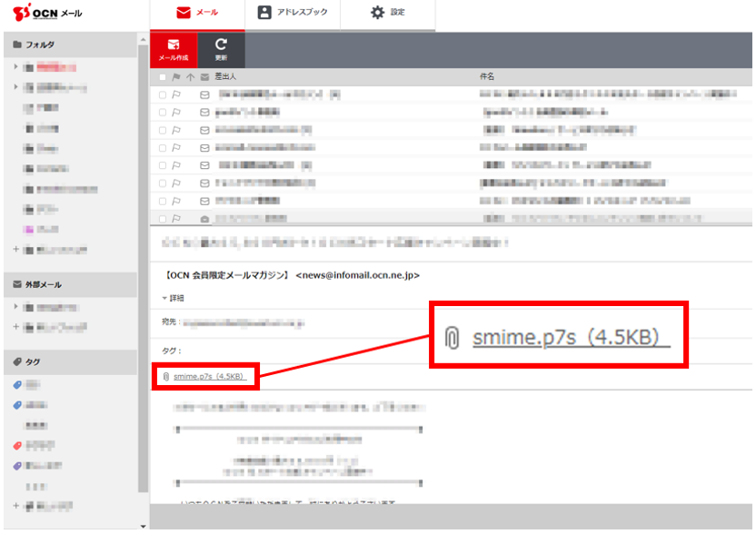The width and height of the screenshot is (756, 534).
Task: Flag the first email in the list
Action: coord(176,94)
